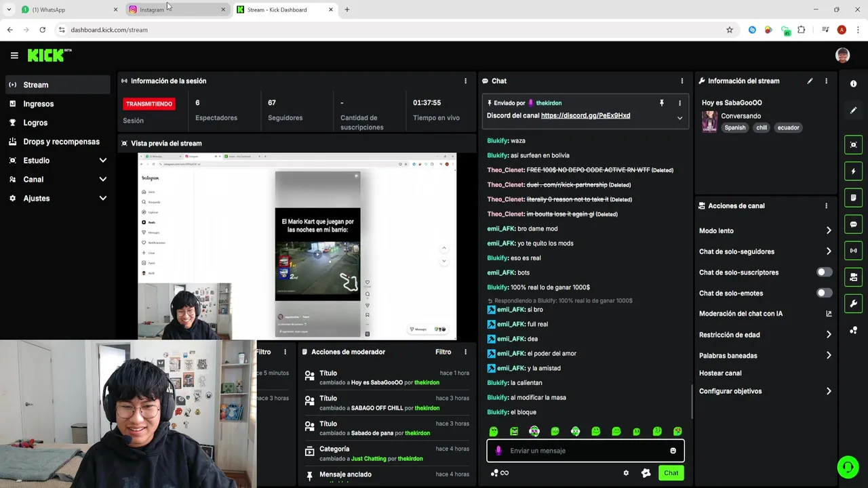Open the user profile avatar menu
Screen dimensions: 868x488
(x=842, y=56)
